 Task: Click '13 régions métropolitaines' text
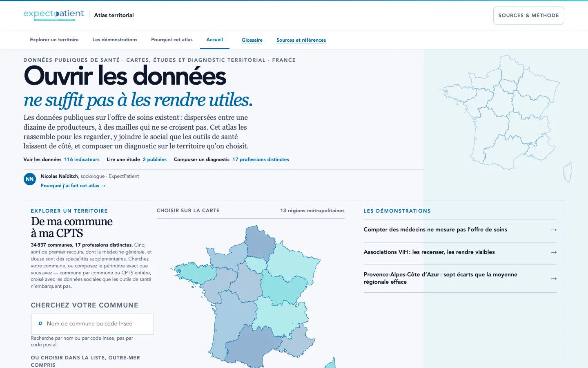312,211
